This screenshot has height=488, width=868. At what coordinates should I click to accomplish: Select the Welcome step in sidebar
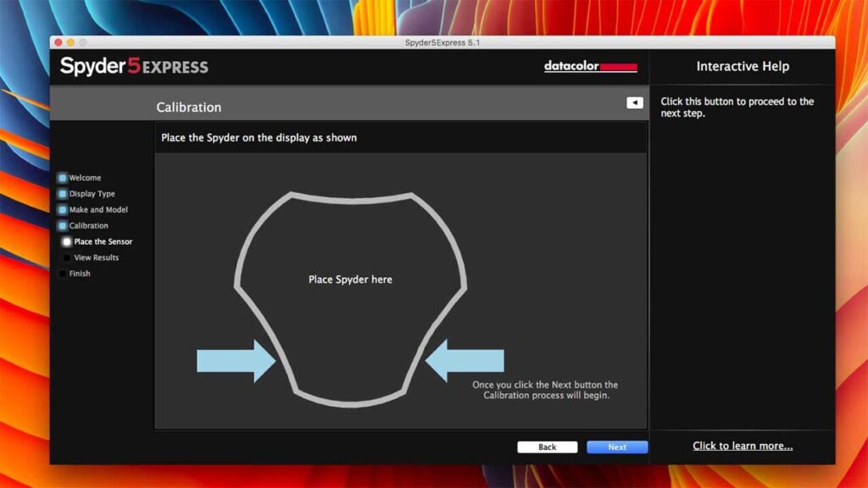85,178
